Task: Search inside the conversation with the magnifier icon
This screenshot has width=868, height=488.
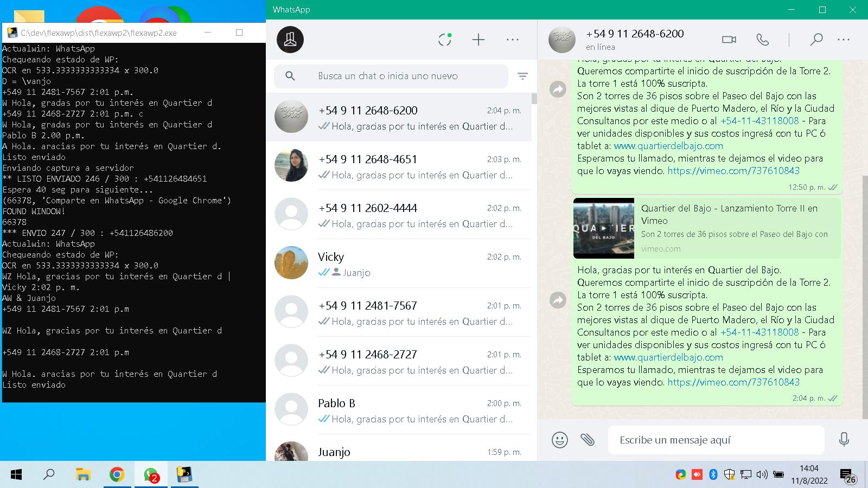Action: (x=816, y=40)
